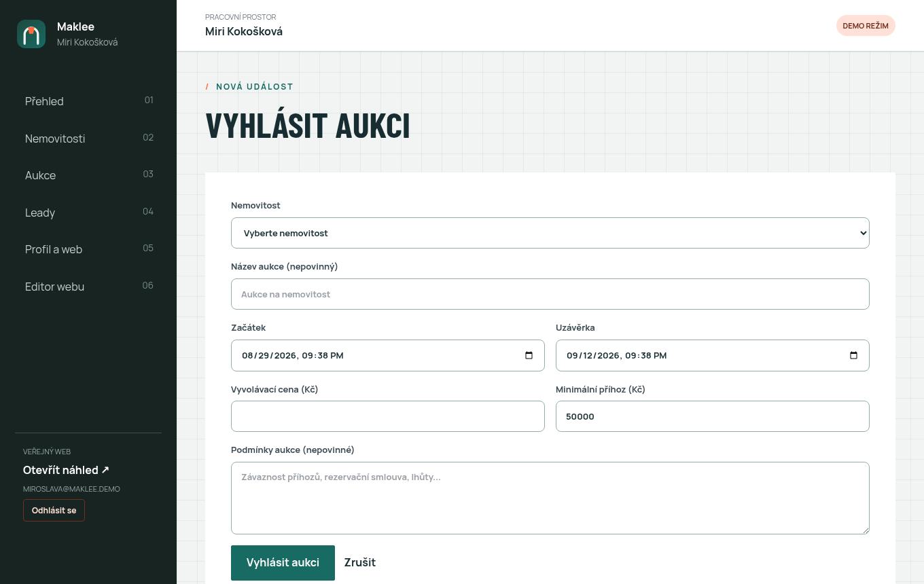The image size is (924, 584).
Task: Focus Podmínky aukce text area
Action: [x=550, y=498]
